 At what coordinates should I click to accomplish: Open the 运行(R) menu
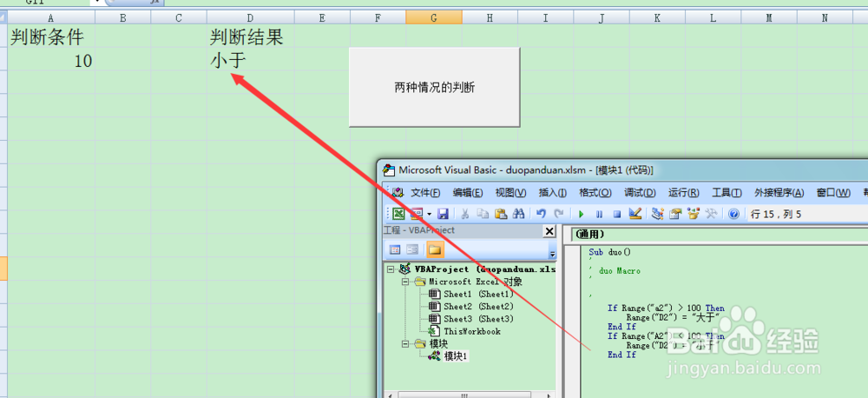coord(684,193)
